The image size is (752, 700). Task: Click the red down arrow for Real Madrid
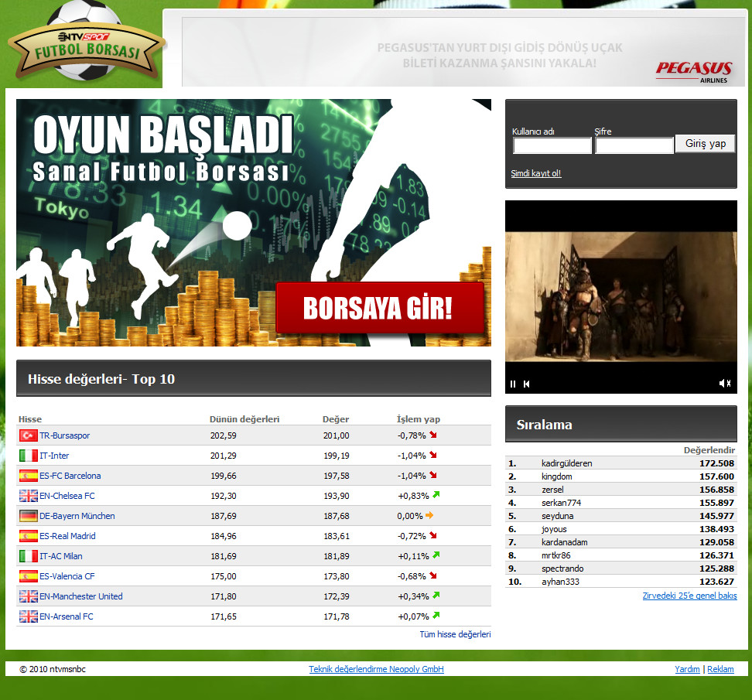(x=433, y=535)
